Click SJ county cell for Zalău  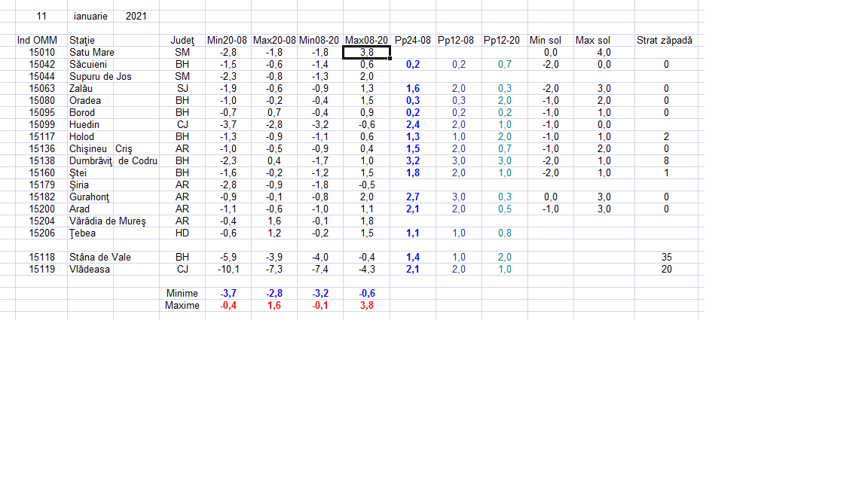[x=182, y=89]
